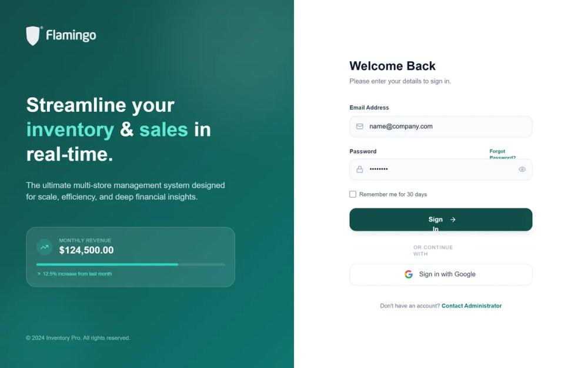Image resolution: width=588 pixels, height=368 pixels.
Task: Click the trending-up icon beside Monthly Revenue
Action: (x=45, y=247)
